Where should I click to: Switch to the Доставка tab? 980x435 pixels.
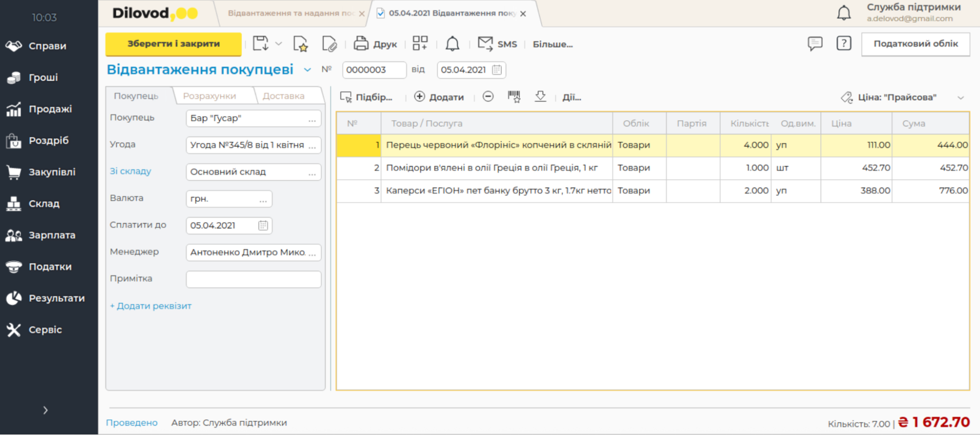pos(283,96)
